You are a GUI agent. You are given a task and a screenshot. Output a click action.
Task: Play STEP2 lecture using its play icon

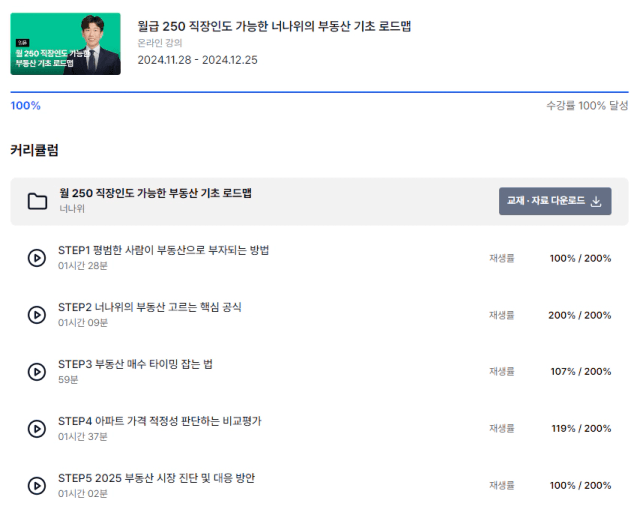click(x=37, y=315)
